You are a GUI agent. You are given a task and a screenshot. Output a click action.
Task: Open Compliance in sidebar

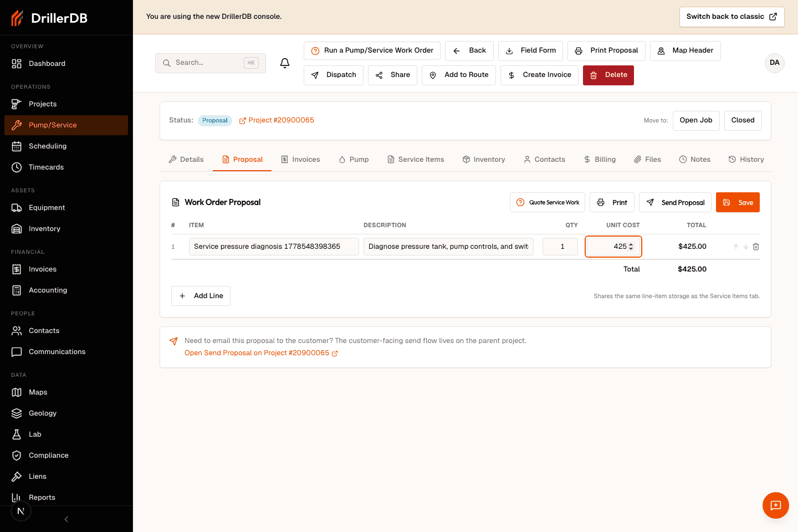[x=66, y=456]
